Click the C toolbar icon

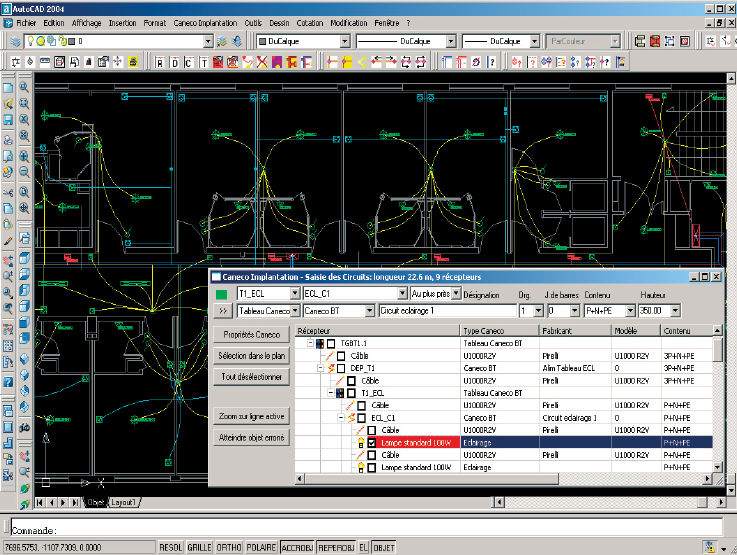tap(188, 62)
